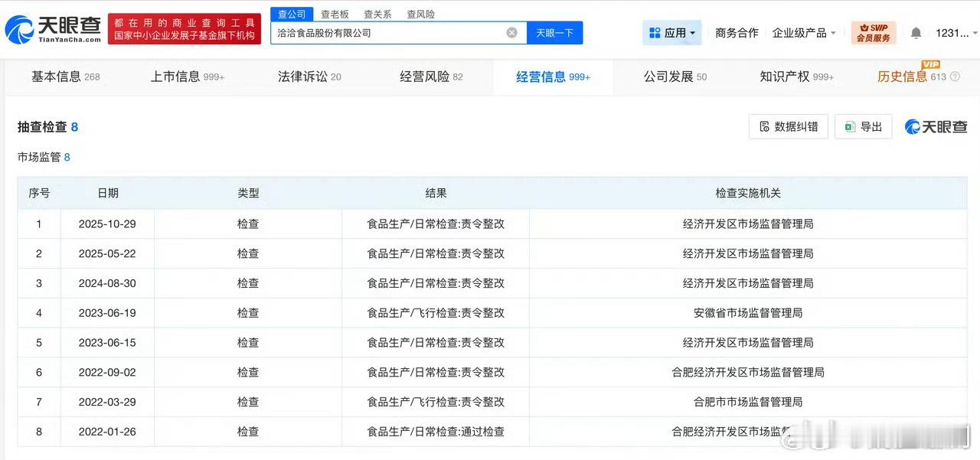Click the 导出 export button

coord(863,126)
